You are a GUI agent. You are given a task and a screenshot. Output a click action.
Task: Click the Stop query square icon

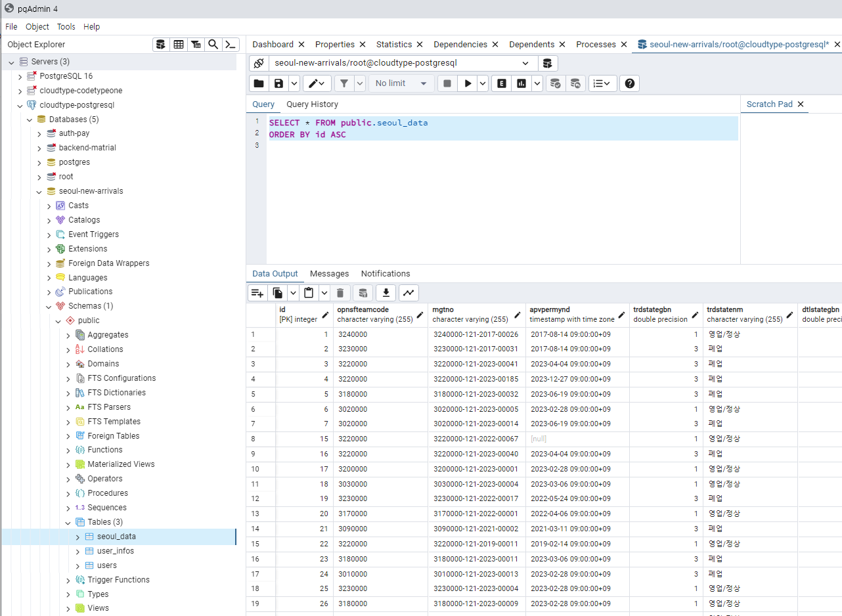(x=447, y=83)
